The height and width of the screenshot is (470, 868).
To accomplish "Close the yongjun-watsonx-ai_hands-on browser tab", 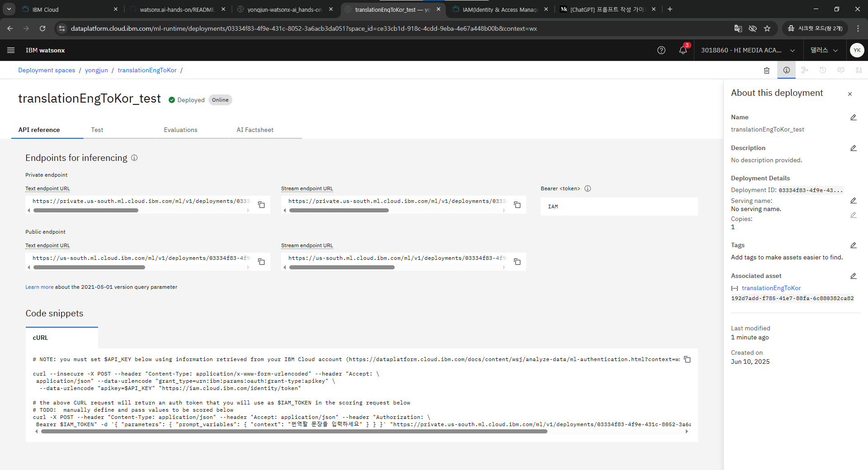I will tap(331, 9).
